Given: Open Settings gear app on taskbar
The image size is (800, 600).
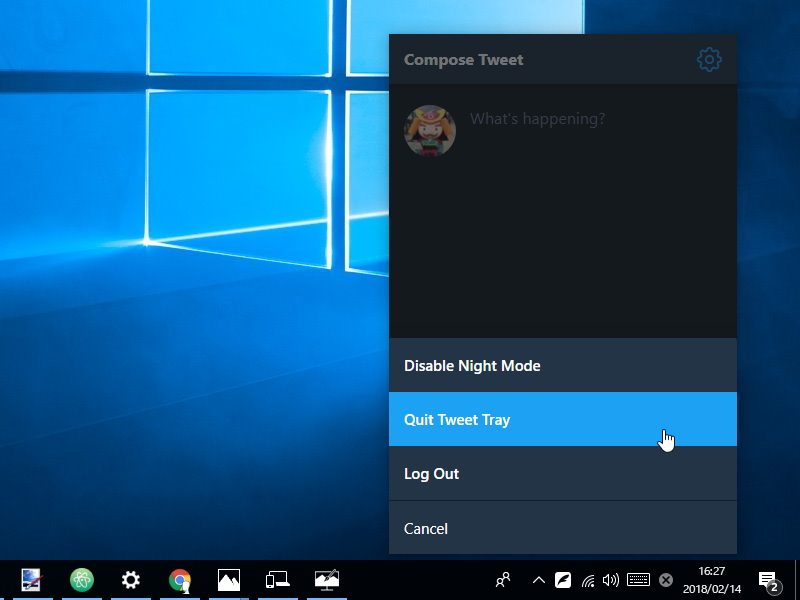Looking at the screenshot, I should click(x=131, y=580).
